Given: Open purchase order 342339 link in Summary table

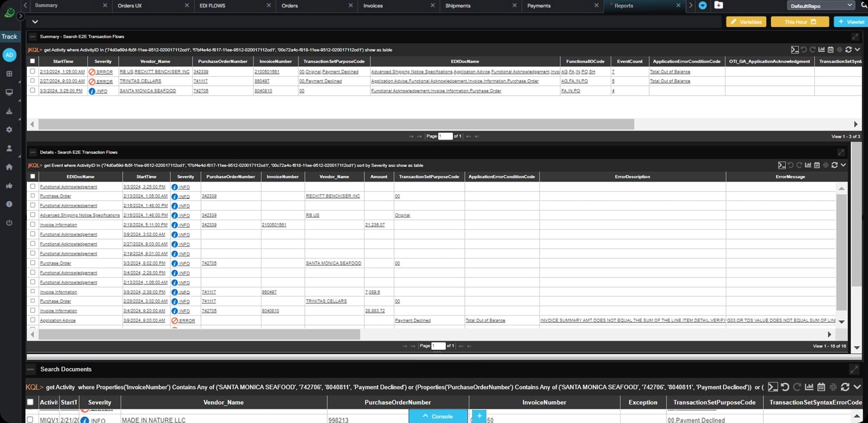Looking at the screenshot, I should (x=201, y=72).
